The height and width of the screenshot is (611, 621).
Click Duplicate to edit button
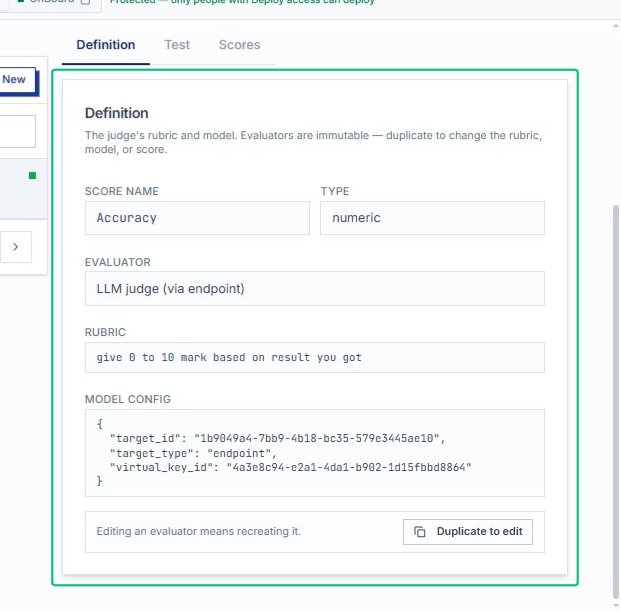pos(468,532)
